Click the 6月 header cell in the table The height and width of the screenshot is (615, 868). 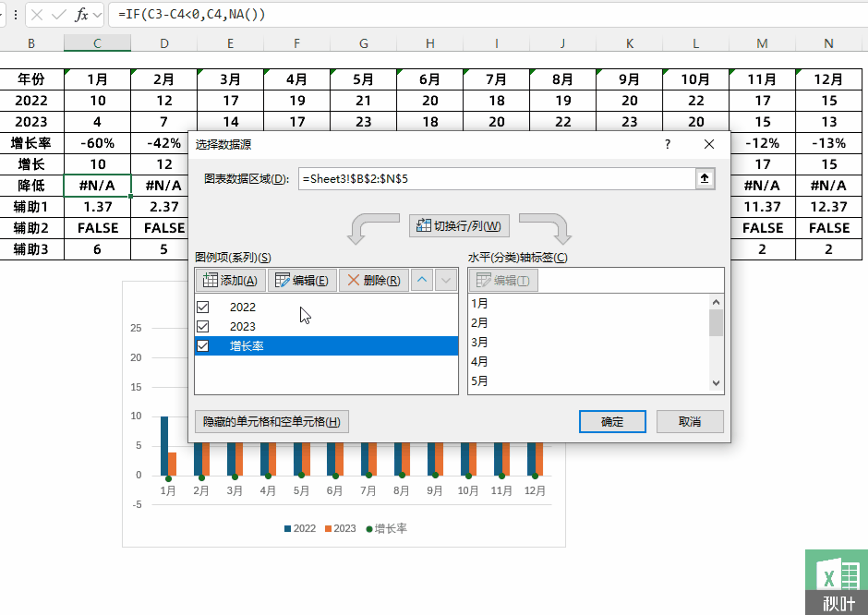pos(430,79)
